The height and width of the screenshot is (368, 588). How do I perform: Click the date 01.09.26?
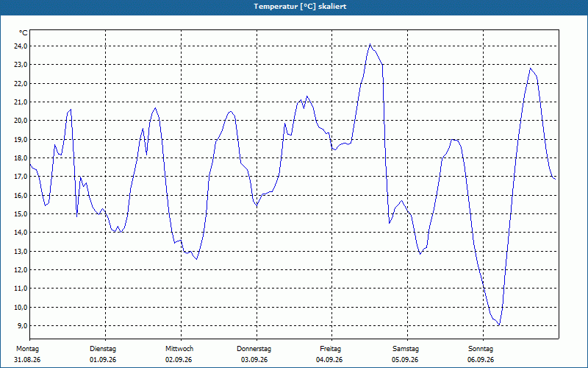pyautogui.click(x=103, y=360)
